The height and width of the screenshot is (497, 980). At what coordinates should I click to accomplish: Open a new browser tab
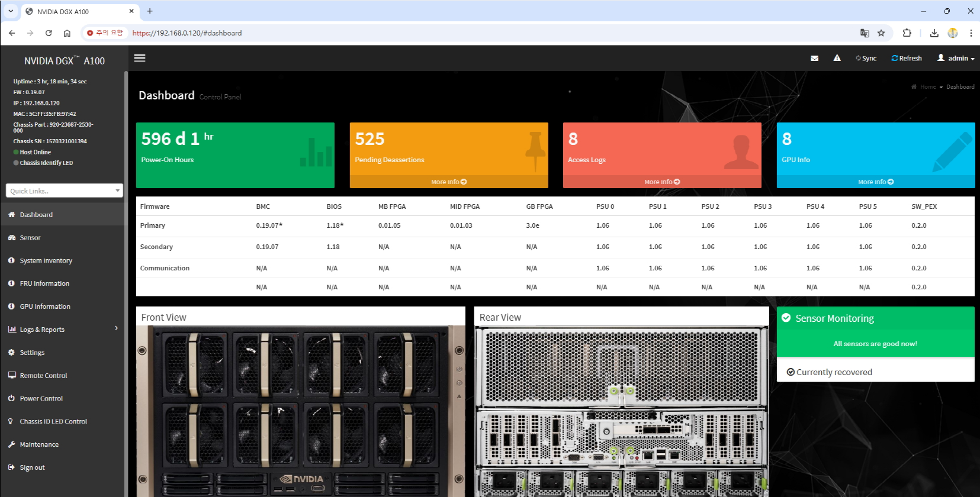(x=150, y=11)
